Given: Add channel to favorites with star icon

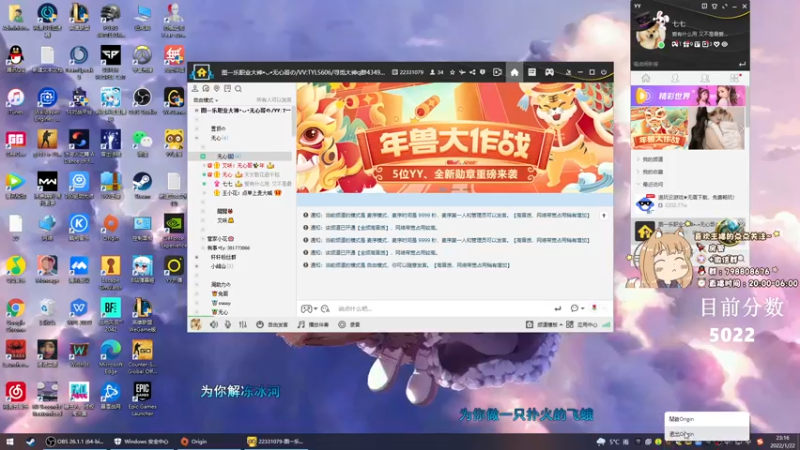Looking at the screenshot, I should tap(452, 72).
